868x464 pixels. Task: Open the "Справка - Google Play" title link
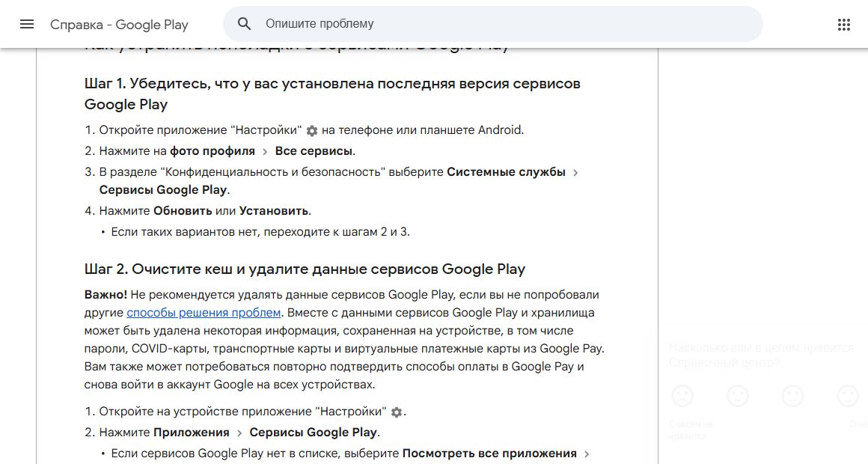(119, 25)
